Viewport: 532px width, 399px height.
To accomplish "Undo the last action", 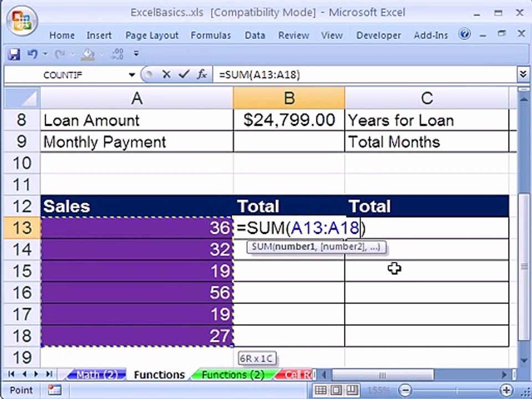I will coord(32,54).
